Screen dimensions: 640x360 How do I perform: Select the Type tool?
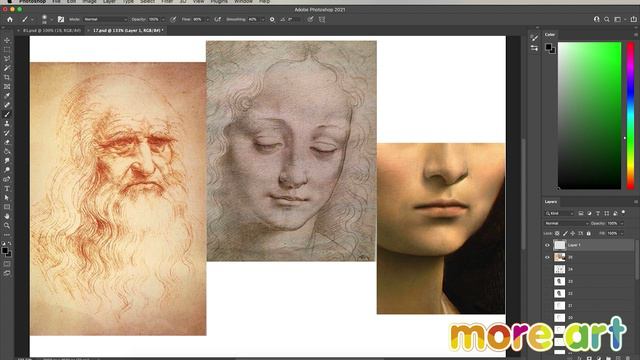coord(7,189)
